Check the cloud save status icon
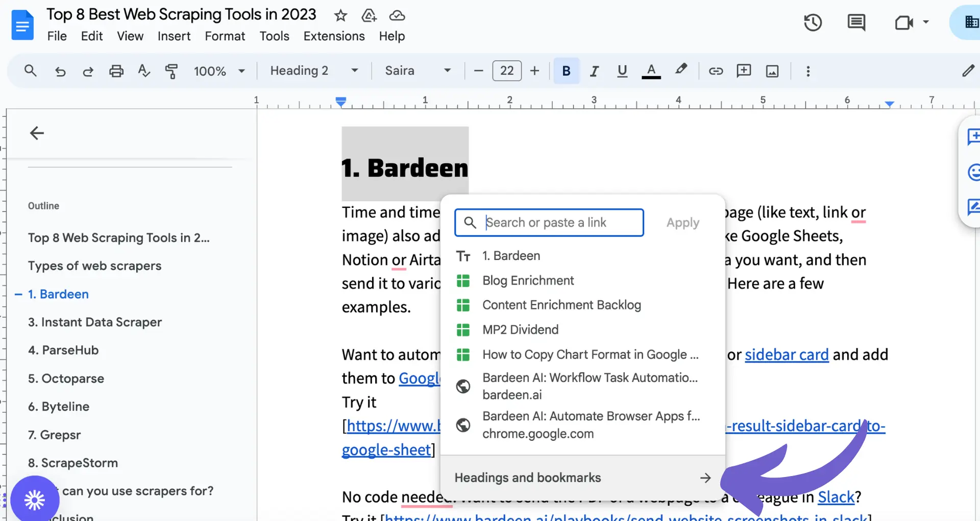 [x=397, y=16]
